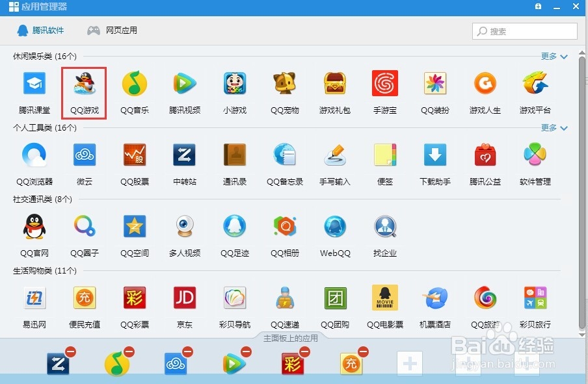Open the 易迅网 shopping app
The image size is (588, 384).
[x=34, y=298]
